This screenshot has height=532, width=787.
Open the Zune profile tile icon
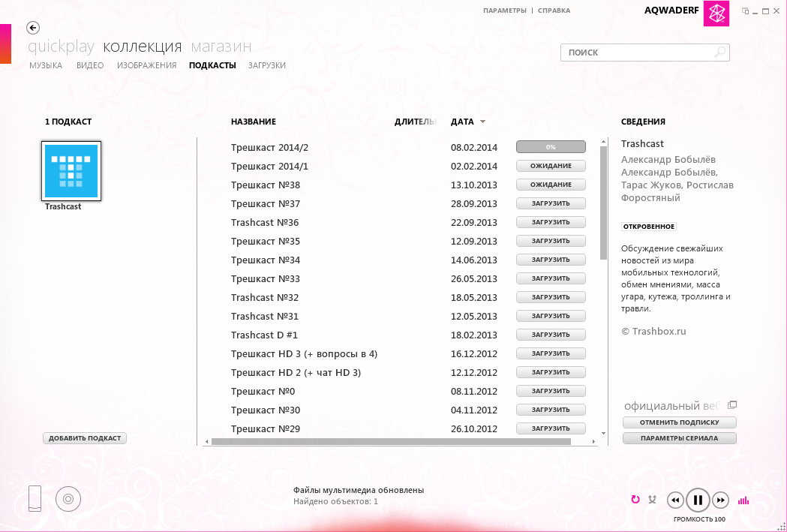pyautogui.click(x=716, y=13)
